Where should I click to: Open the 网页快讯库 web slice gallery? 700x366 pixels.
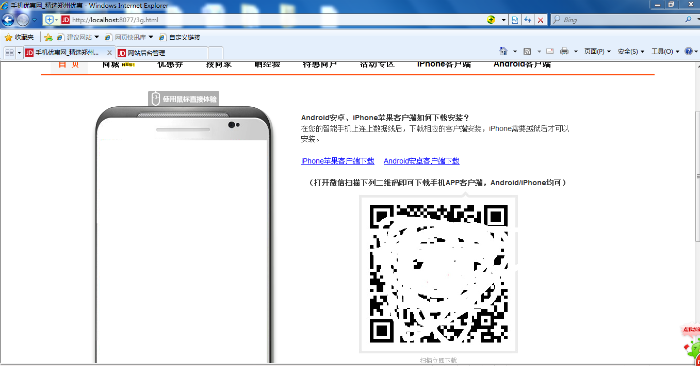[x=126, y=37]
